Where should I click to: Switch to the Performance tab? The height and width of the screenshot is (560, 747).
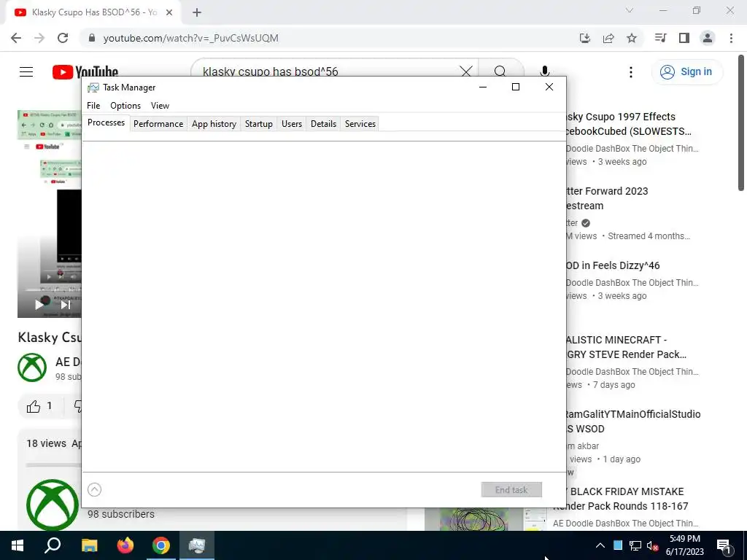pos(158,124)
